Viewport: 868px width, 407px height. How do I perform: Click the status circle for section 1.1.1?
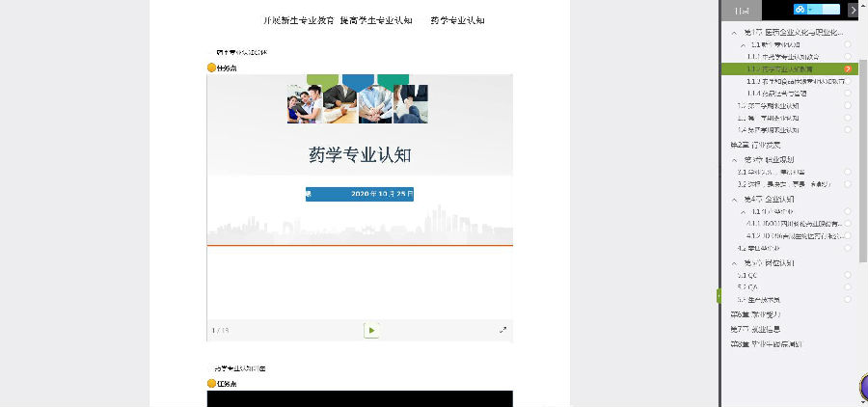848,57
